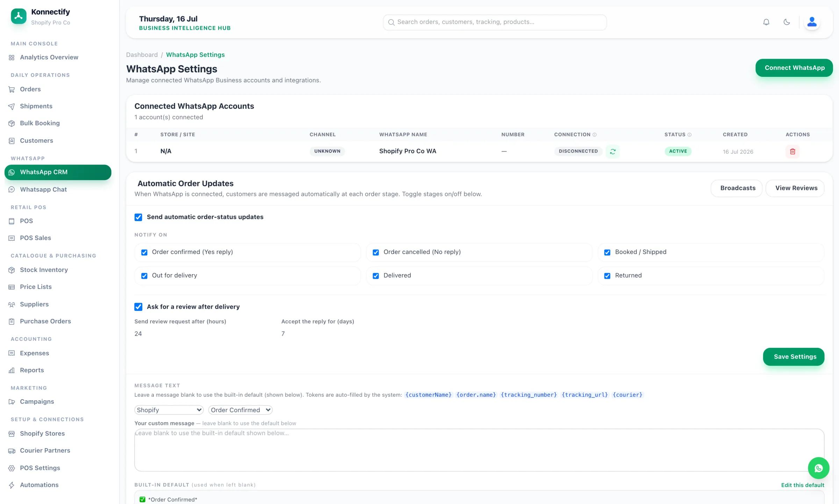Open Broadcasts button

737,188
